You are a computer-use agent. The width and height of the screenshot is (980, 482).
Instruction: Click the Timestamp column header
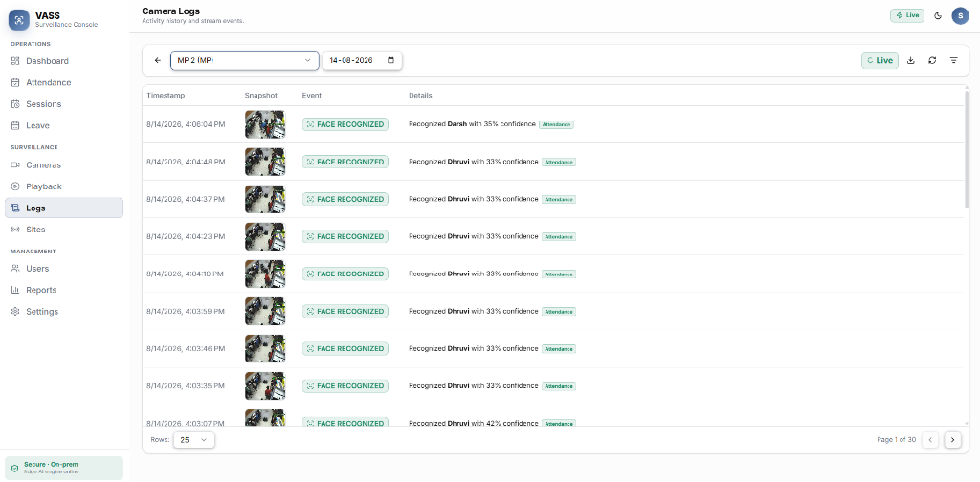point(166,96)
